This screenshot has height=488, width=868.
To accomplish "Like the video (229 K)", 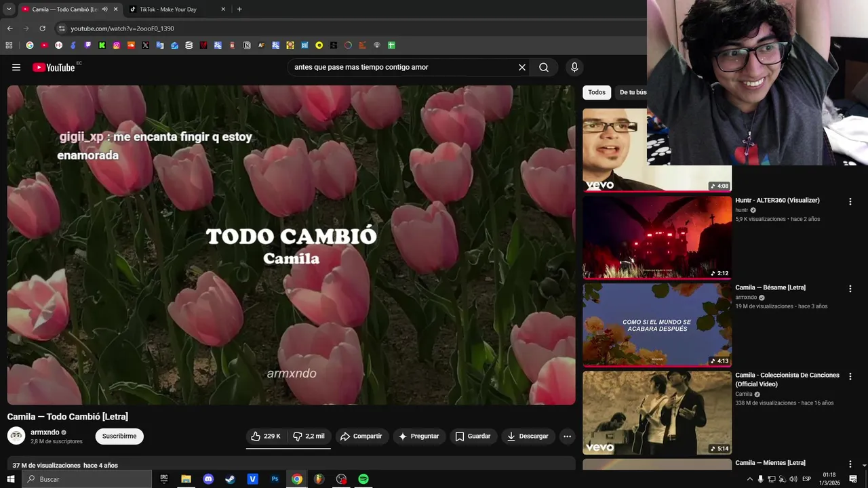I will click(266, 436).
